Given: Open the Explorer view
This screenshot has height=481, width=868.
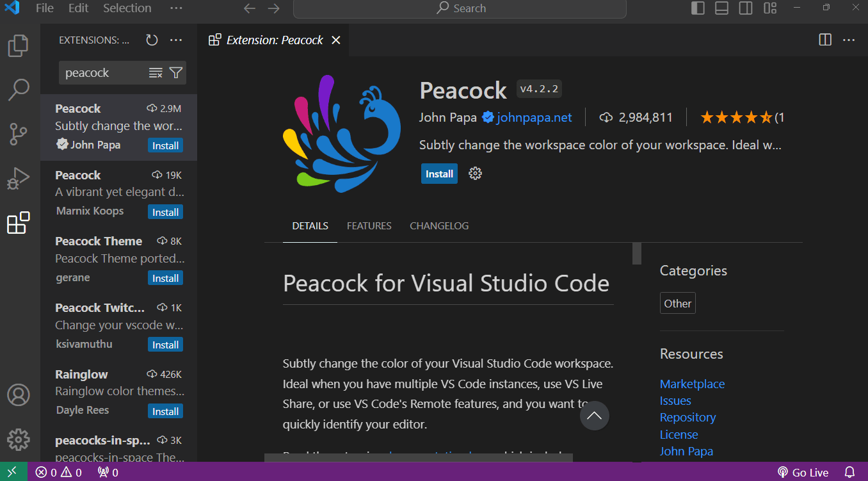Looking at the screenshot, I should pos(19,45).
